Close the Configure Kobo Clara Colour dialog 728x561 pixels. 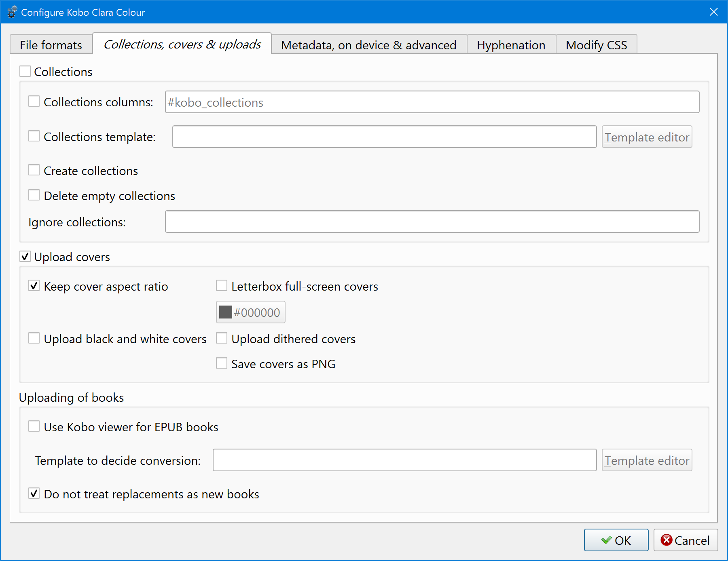coord(714,12)
